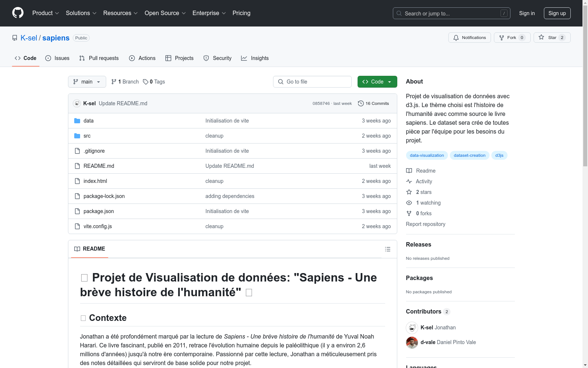The image size is (588, 368).
Task: Click the Go to file search field
Action: click(x=312, y=82)
